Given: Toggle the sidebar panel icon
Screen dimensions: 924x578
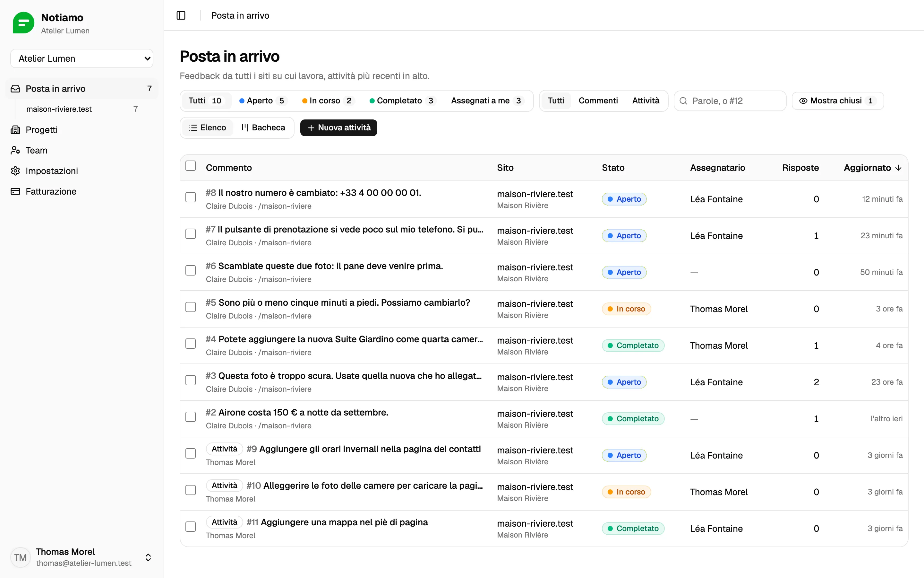Looking at the screenshot, I should [181, 15].
